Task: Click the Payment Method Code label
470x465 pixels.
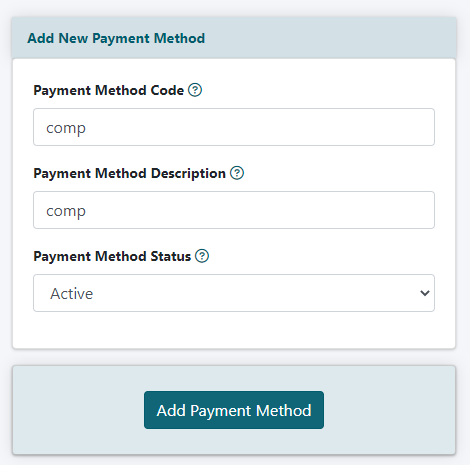Action: coord(109,90)
